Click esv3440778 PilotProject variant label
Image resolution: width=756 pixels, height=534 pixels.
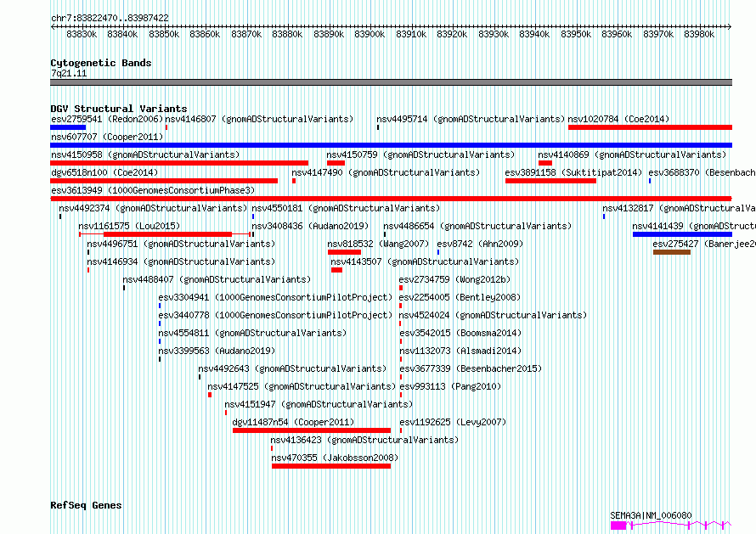click(275, 315)
